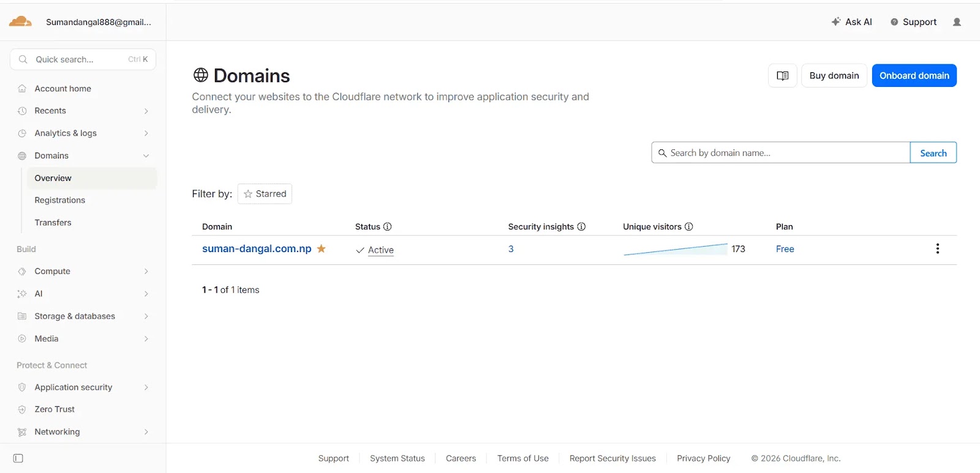The width and height of the screenshot is (980, 473).
Task: Open the Terms of Use footer link
Action: [523, 458]
